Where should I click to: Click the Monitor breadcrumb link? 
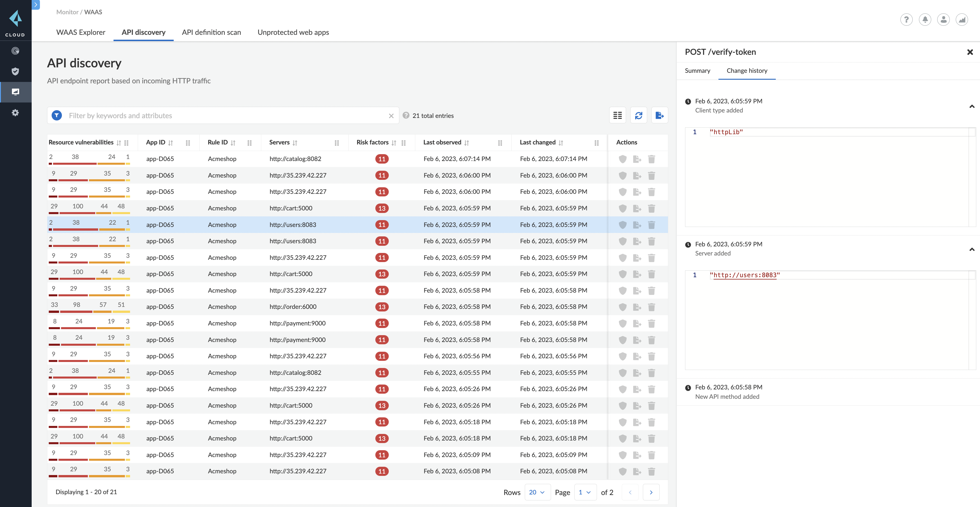click(67, 12)
